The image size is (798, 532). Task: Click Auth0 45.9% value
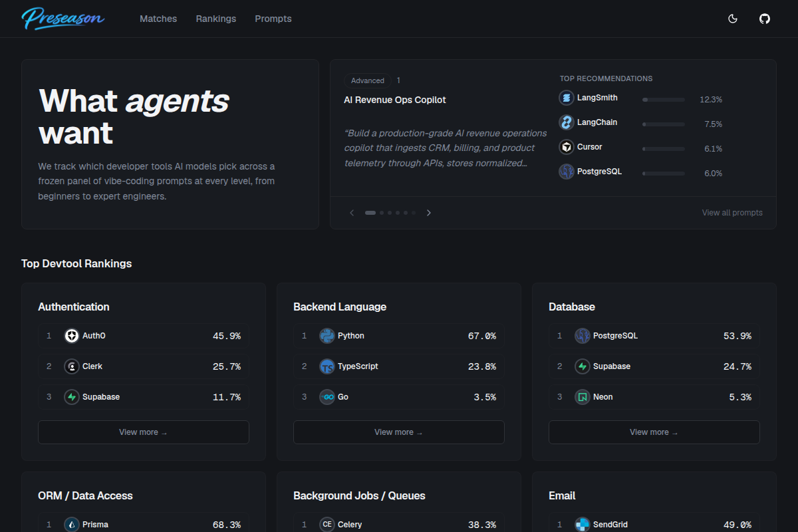(x=227, y=336)
